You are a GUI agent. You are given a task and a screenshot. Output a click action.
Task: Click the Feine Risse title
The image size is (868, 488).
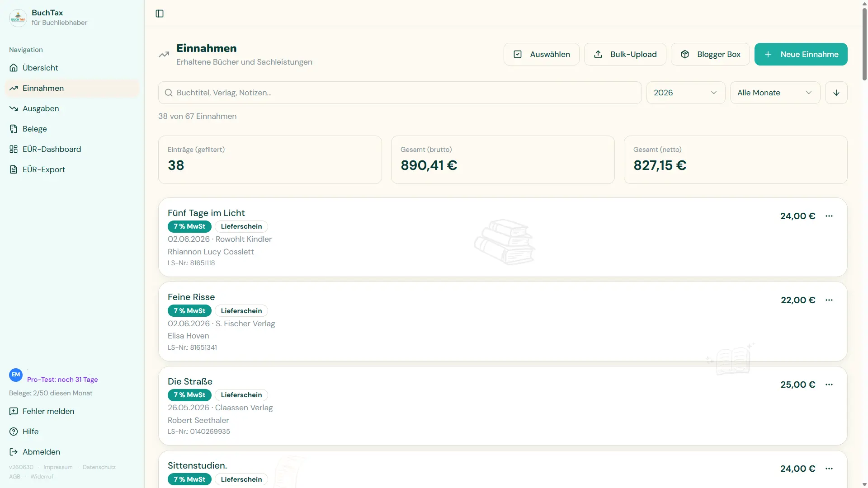191,297
